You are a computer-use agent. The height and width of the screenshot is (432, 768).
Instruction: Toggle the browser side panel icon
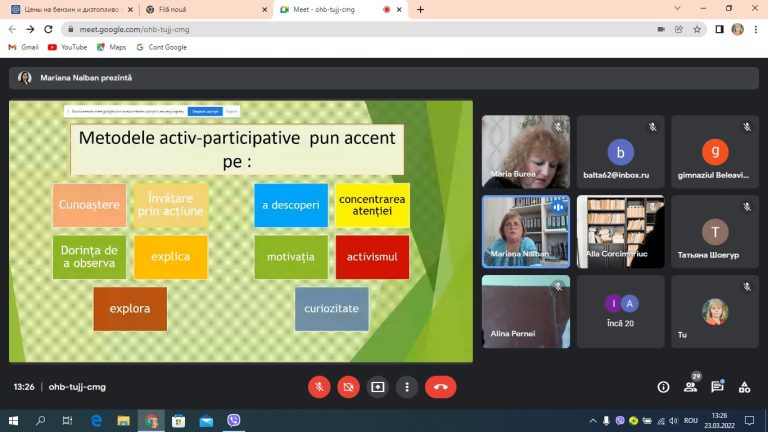(x=719, y=29)
